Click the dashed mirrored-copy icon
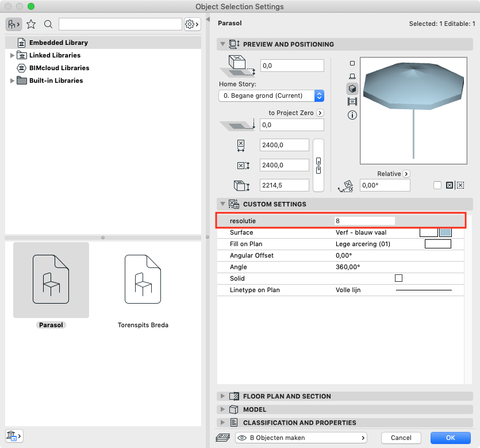This screenshot has width=480, height=448. [460, 185]
